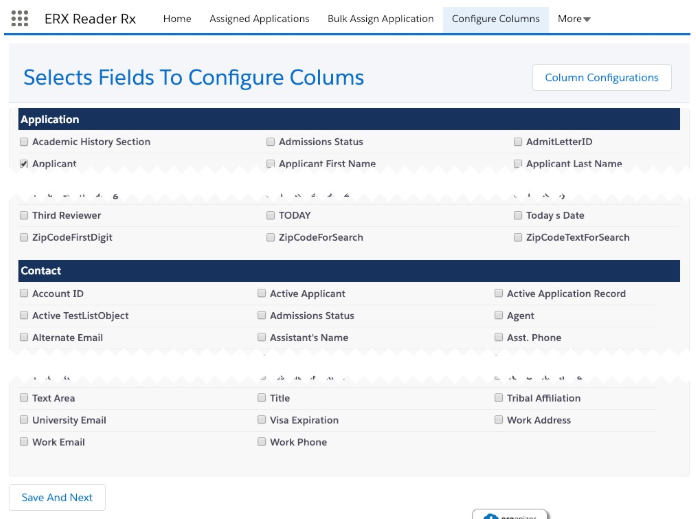696x519 pixels.
Task: Select the University Email checkbox
Action: (x=24, y=420)
